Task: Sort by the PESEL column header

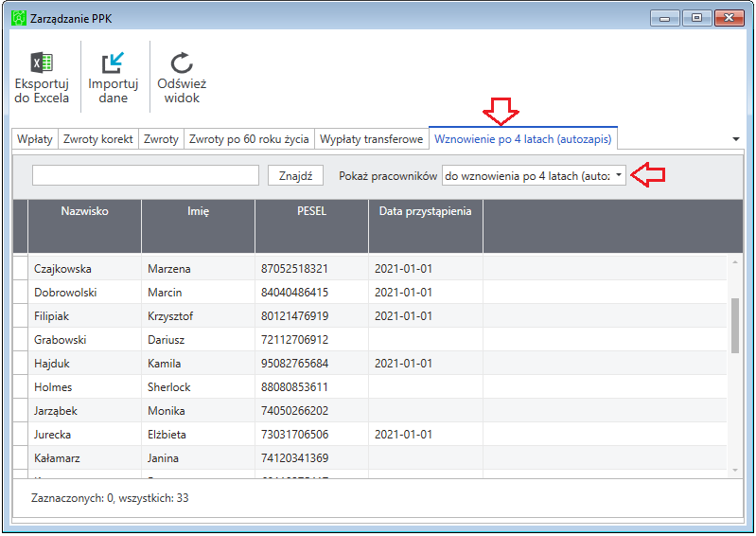Action: 311,225
